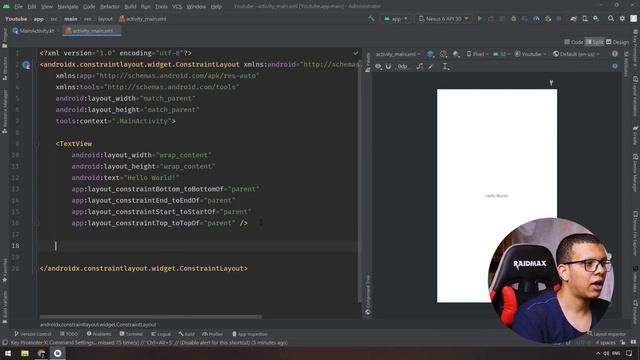Click the Profile app gauge icon
Screen dimensions: 640x360
click(536, 19)
